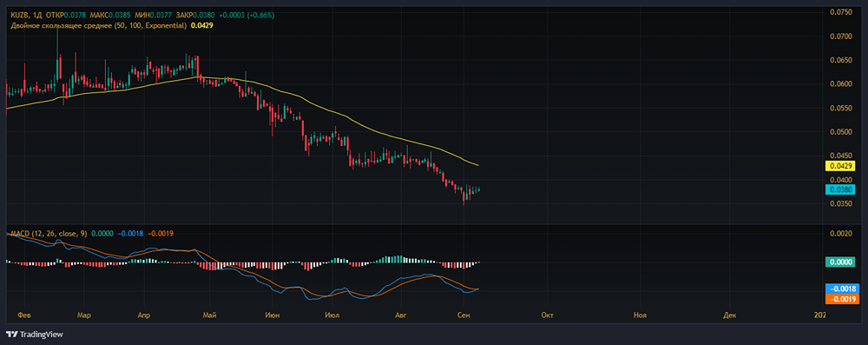Click the Июн label on the time axis

(x=272, y=315)
